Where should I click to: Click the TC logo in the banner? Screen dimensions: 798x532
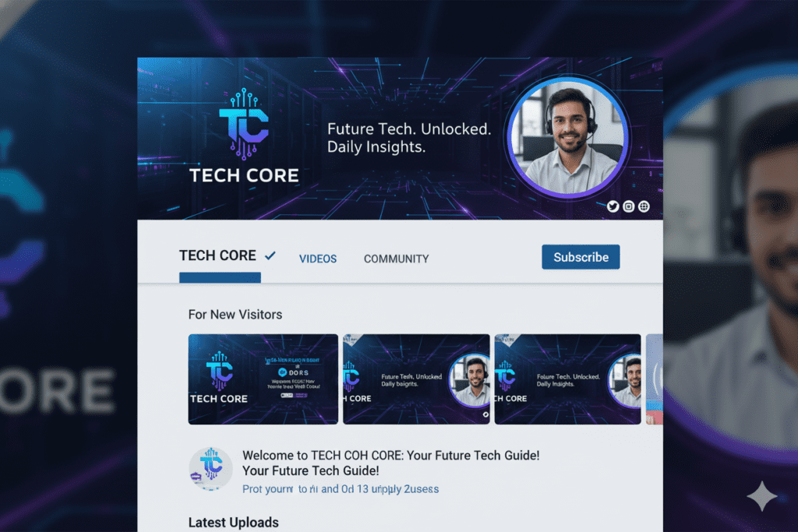coord(244,124)
